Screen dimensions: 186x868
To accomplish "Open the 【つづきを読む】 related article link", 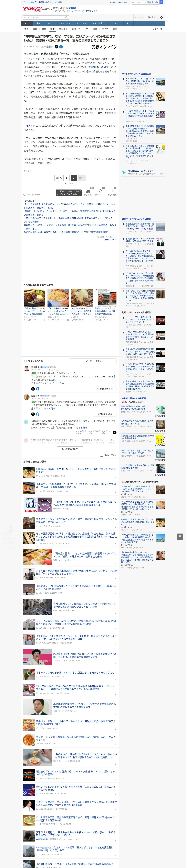I will click(x=69, y=206).
